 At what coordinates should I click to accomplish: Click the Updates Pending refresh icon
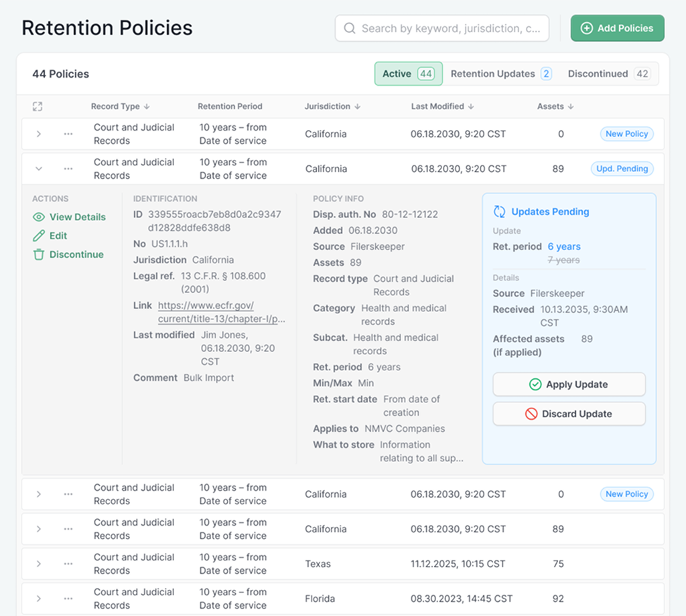click(499, 212)
